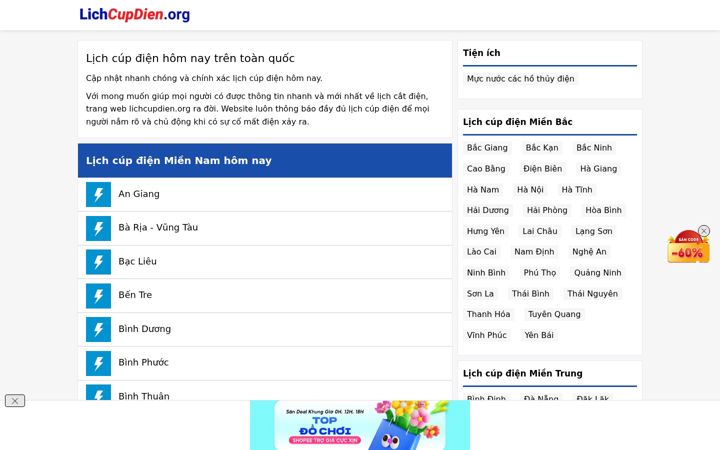The image size is (720, 450).
Task: Select Tuyên Quang province link
Action: tap(554, 314)
